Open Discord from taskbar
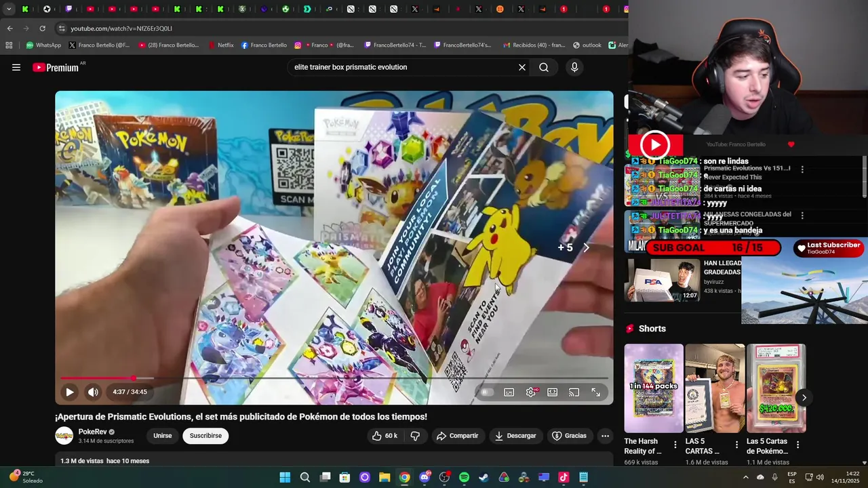Screen dimensions: 868x488 (x=425, y=477)
